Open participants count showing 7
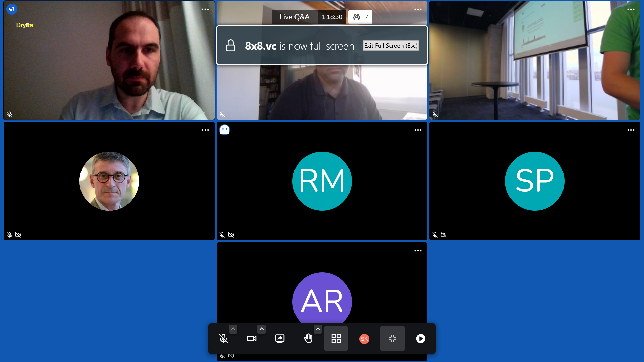Viewport: 644px width, 362px height. coord(360,17)
